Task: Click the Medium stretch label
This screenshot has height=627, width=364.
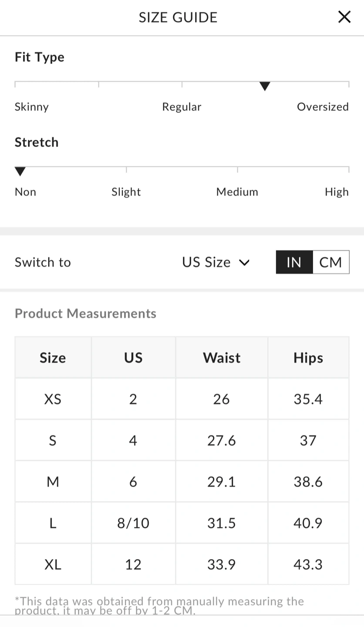Action: (x=237, y=192)
